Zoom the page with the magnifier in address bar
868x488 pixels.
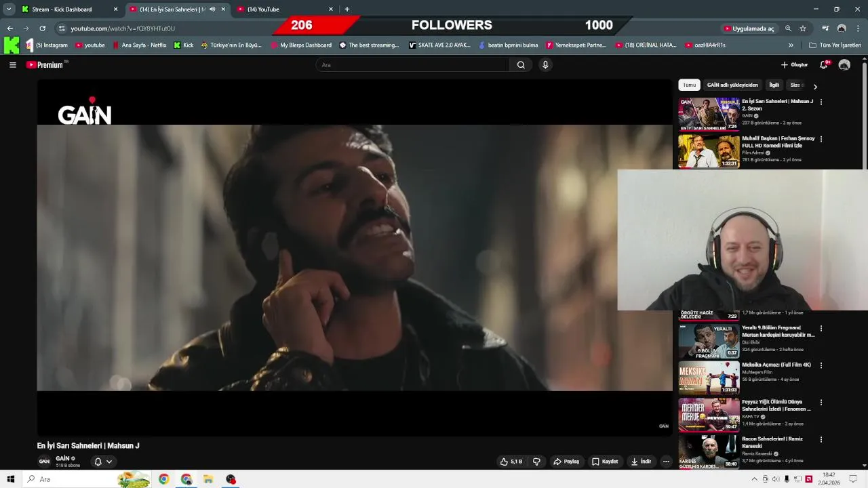coord(788,28)
